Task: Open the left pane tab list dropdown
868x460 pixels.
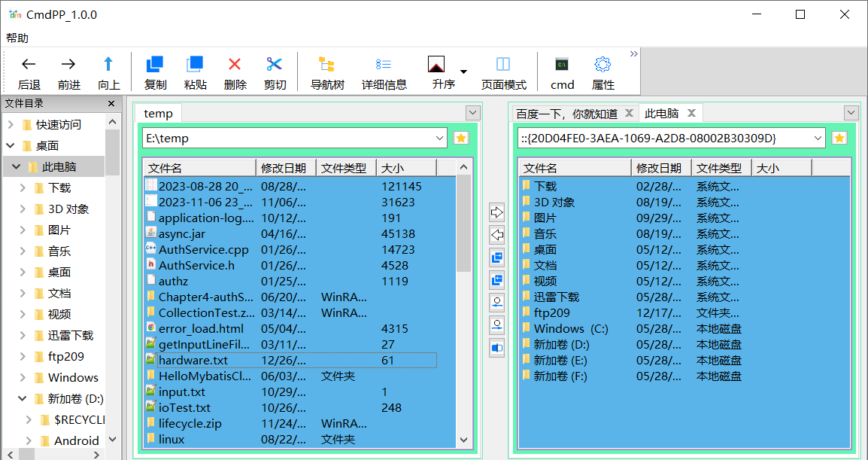Action: pyautogui.click(x=473, y=112)
